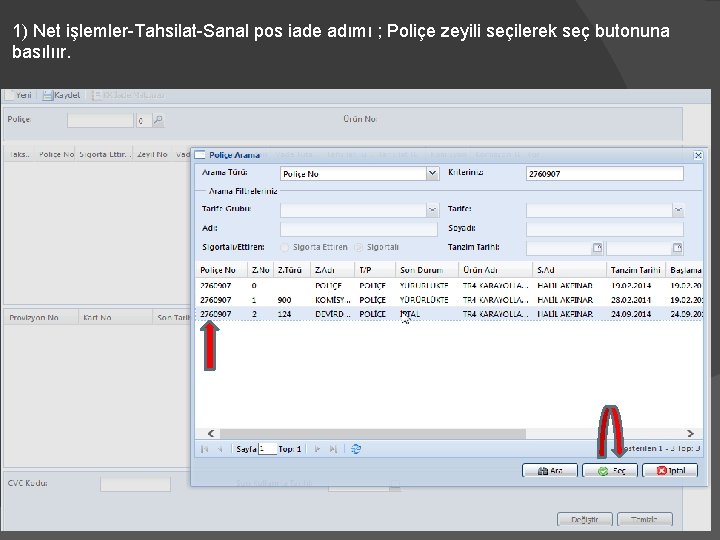The height and width of the screenshot is (540, 720).
Task: Sort by Poliçe No column header
Action: click(221, 270)
